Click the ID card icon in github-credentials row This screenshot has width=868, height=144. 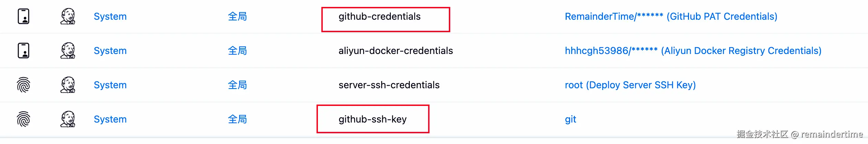coord(23,16)
